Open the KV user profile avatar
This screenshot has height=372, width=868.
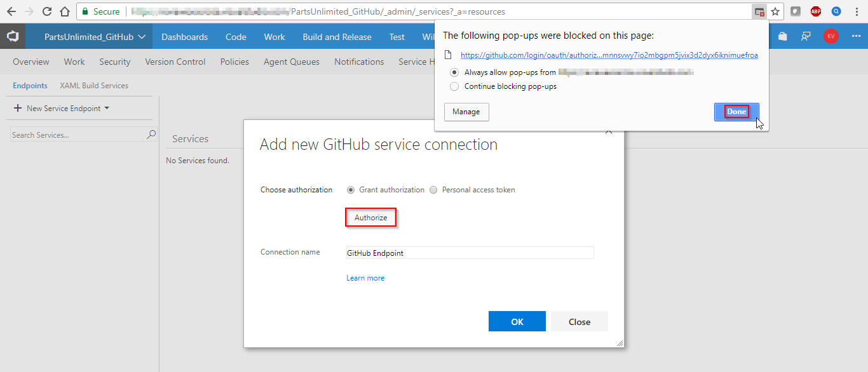click(x=831, y=36)
